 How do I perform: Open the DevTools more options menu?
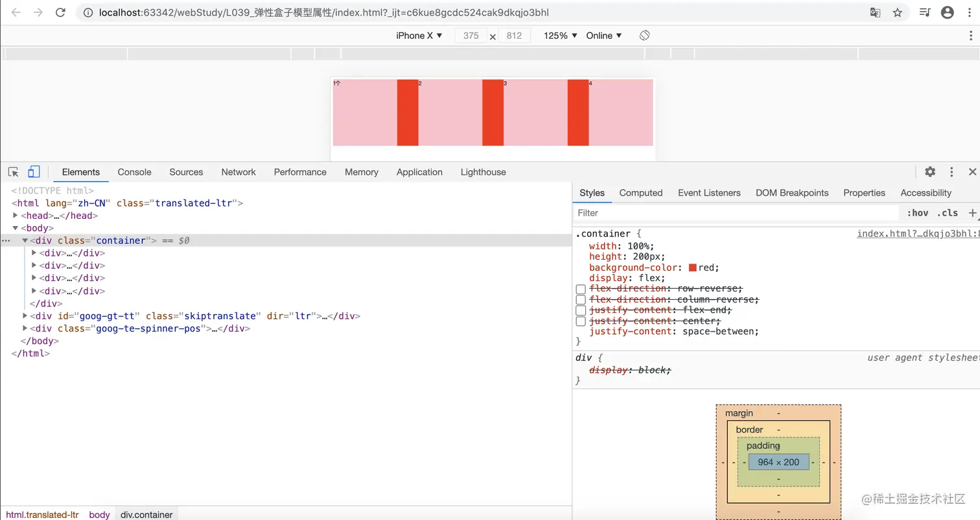[x=951, y=172]
